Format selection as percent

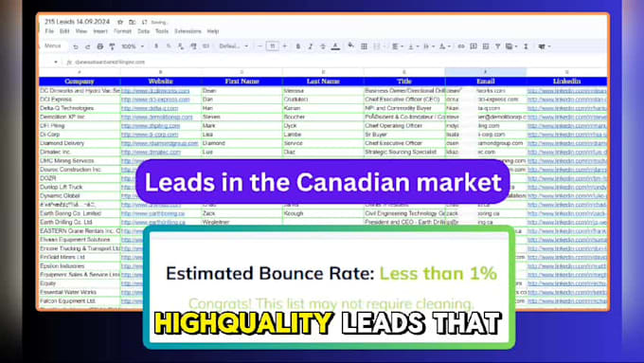coord(169,46)
